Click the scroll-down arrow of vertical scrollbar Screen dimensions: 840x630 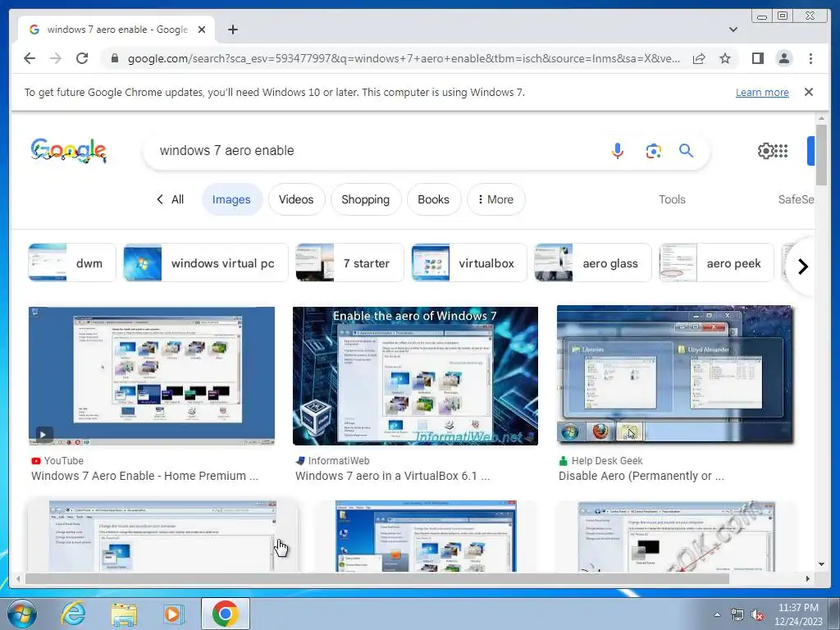(821, 564)
